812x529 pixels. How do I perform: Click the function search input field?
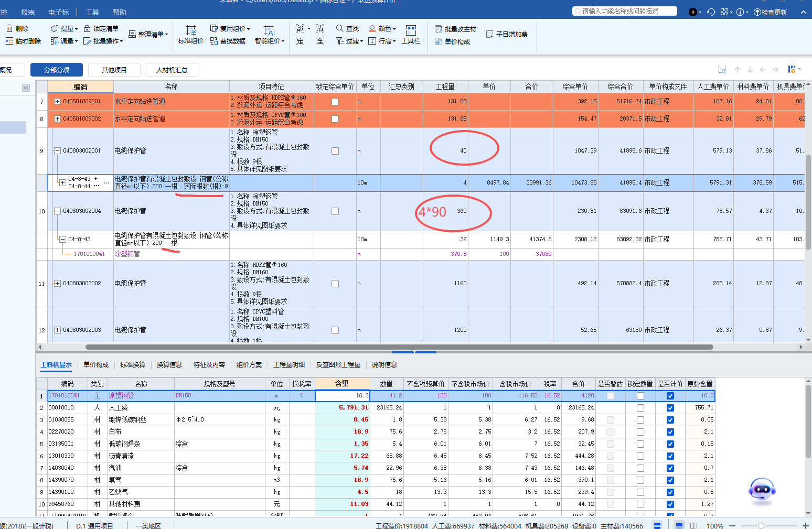click(x=625, y=11)
